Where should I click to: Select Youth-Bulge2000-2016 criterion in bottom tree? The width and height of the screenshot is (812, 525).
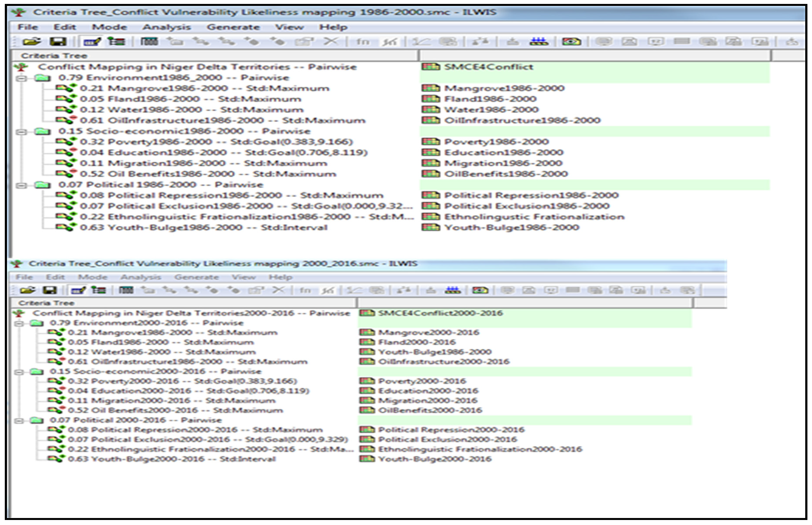171,459
